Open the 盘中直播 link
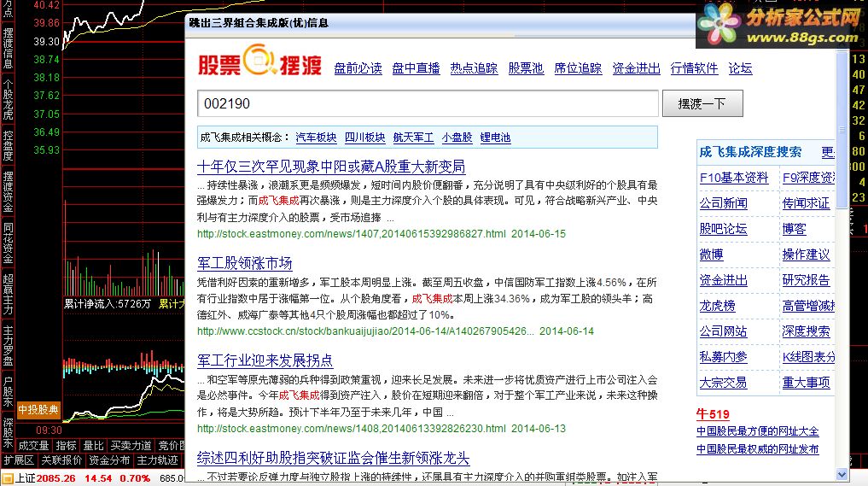The image size is (868, 486). point(416,68)
